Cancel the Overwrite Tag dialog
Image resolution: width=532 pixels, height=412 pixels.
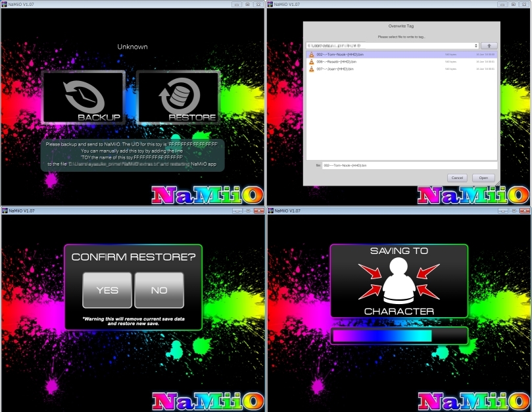(x=457, y=178)
